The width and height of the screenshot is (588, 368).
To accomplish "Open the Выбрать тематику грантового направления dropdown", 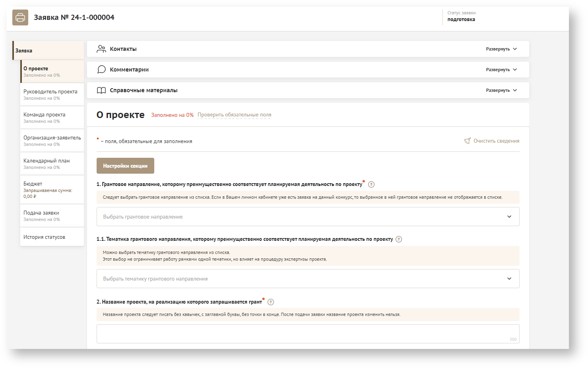I will (308, 279).
